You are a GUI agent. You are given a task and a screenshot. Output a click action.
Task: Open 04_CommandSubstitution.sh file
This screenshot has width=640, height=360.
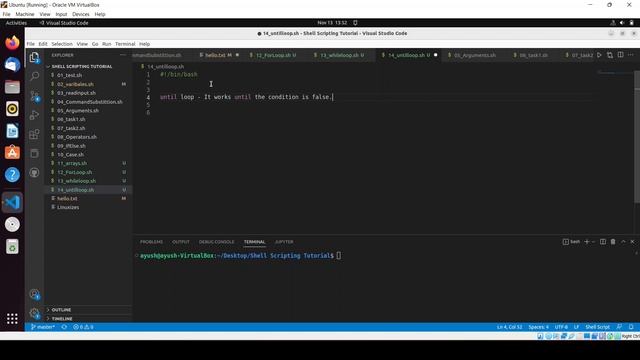(90, 102)
